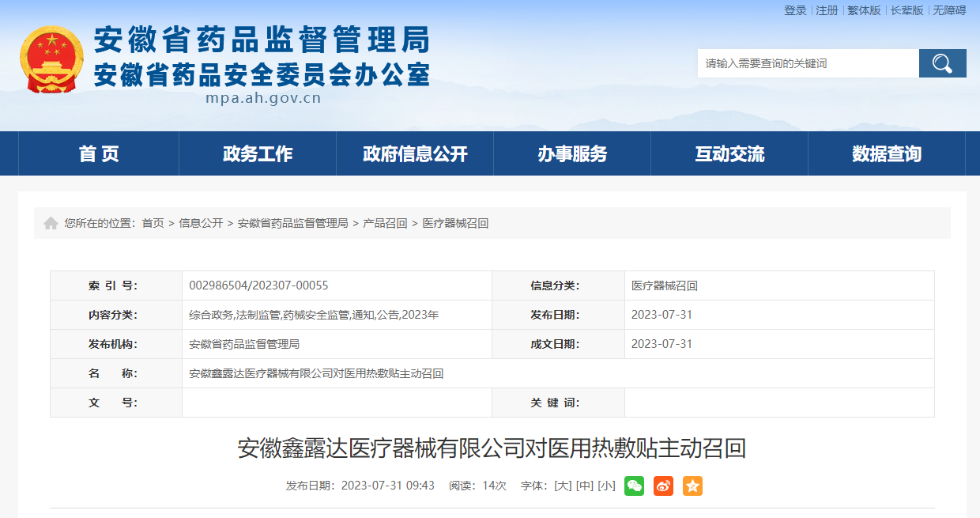The height and width of the screenshot is (518, 980).
Task: Set font size to large [大]
Action: [x=563, y=486]
